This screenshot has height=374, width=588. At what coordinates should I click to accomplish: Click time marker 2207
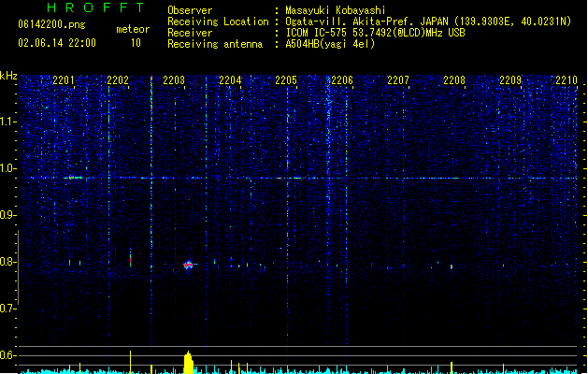pyautogui.click(x=398, y=80)
